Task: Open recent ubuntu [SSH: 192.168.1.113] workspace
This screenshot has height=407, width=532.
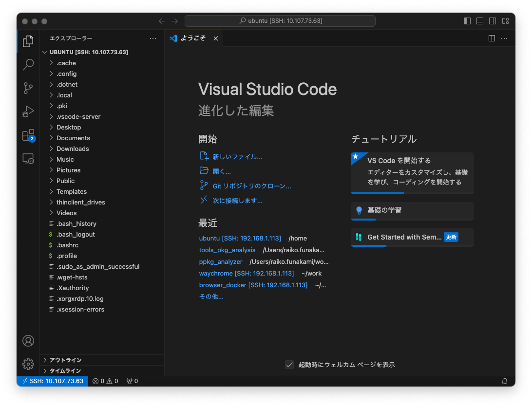Action: click(x=240, y=239)
